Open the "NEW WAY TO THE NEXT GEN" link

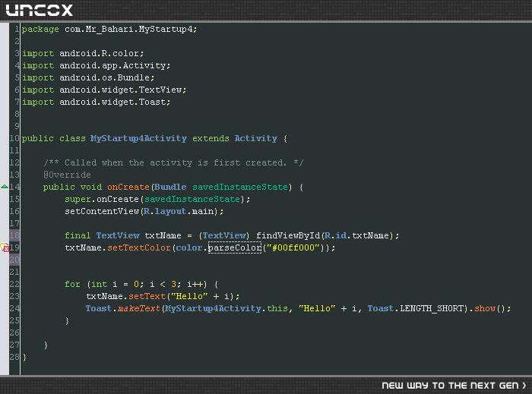tap(454, 386)
